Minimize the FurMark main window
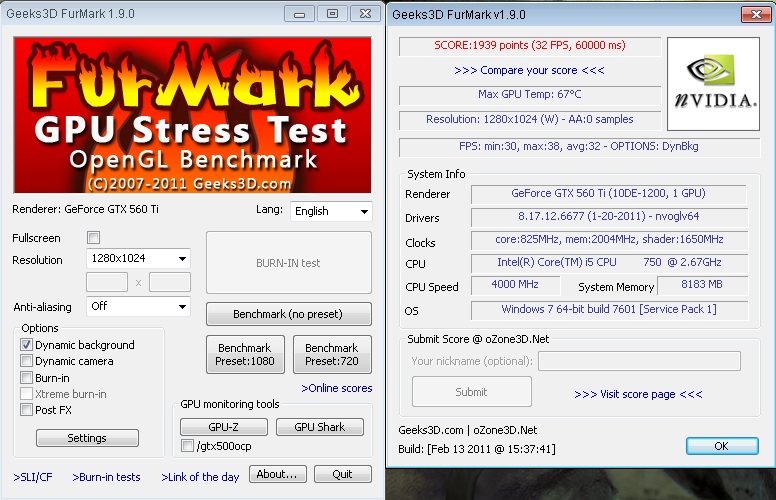Viewport: 776px width, 500px height. click(299, 14)
